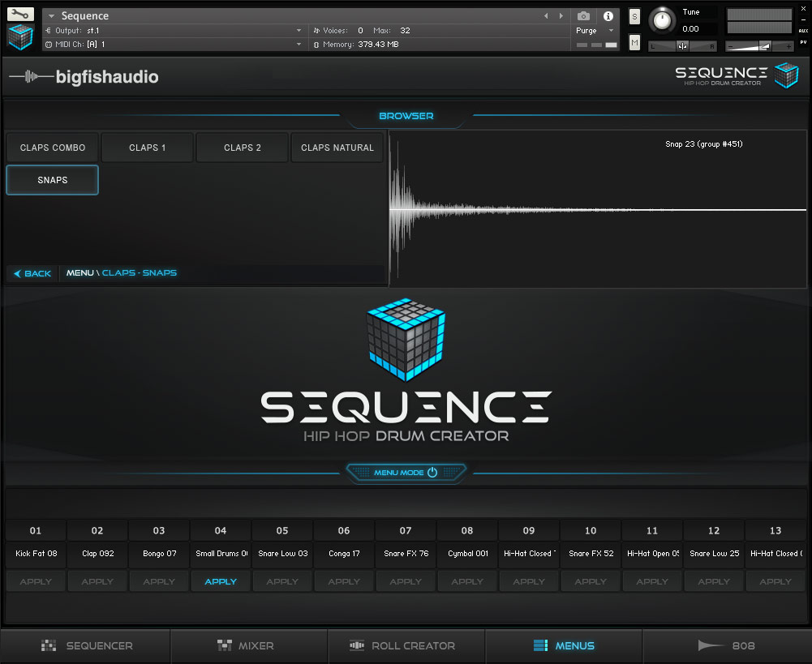Select the Claps 2 category

(243, 148)
